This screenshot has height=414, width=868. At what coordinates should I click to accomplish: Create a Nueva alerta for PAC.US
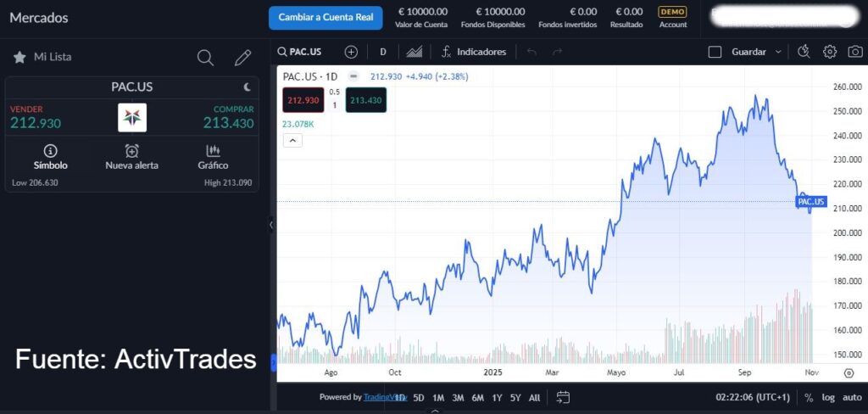[131, 156]
